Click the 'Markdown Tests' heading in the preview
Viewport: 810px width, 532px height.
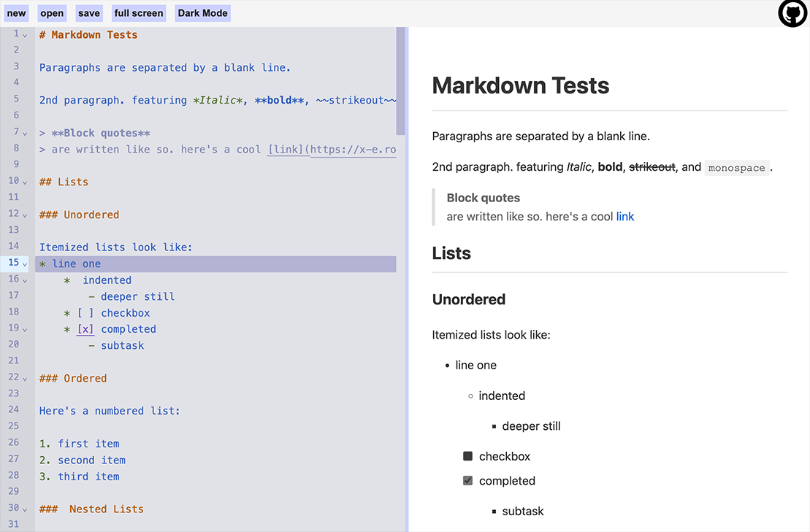tap(521, 85)
